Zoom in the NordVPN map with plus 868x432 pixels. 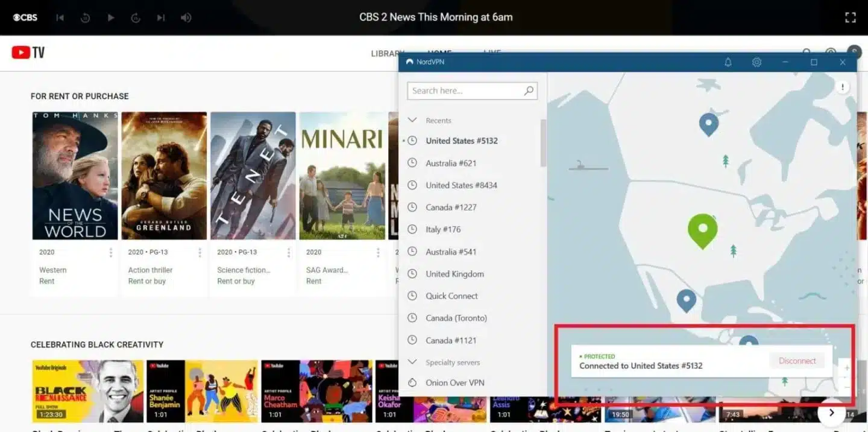846,367
